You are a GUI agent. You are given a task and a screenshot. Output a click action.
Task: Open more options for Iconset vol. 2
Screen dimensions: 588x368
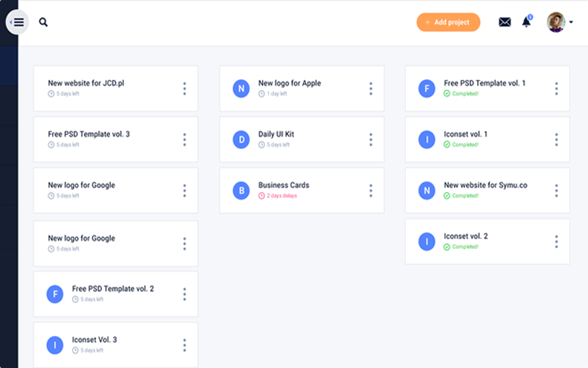click(x=556, y=241)
